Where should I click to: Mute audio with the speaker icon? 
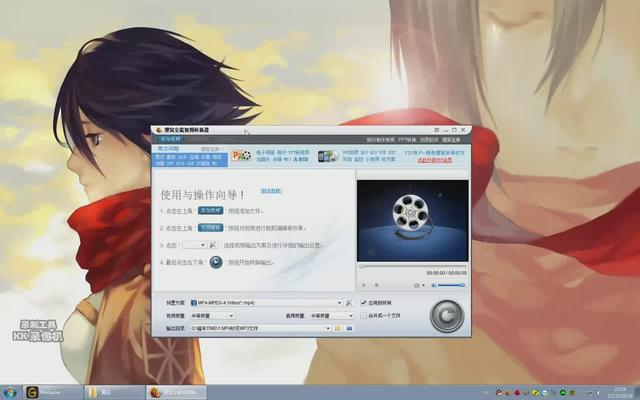click(434, 285)
